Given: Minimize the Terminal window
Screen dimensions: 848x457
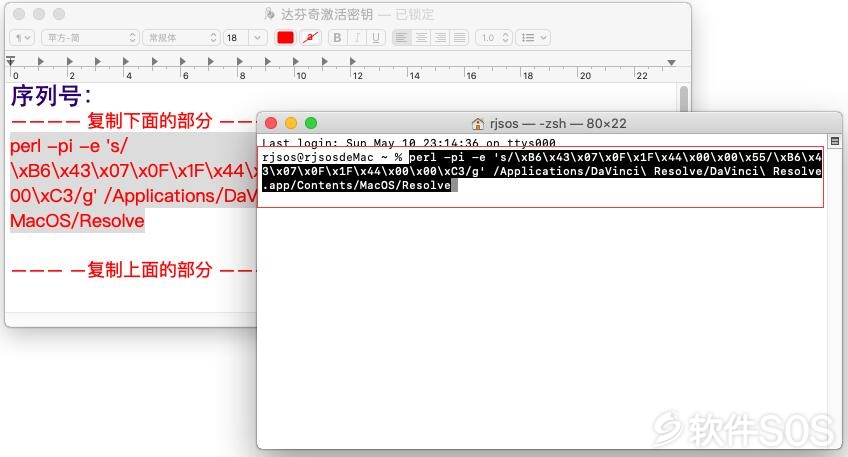Looking at the screenshot, I should (291, 123).
